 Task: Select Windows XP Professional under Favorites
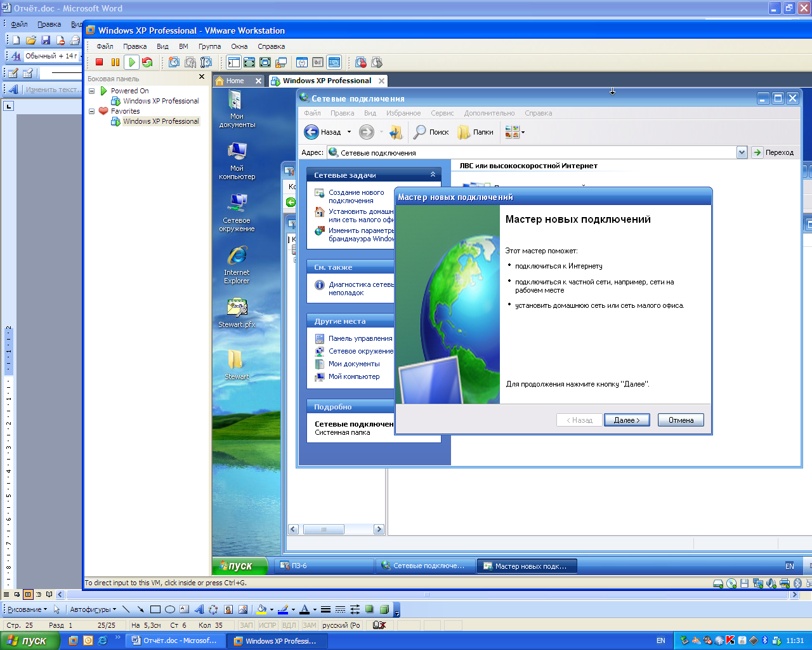[160, 121]
